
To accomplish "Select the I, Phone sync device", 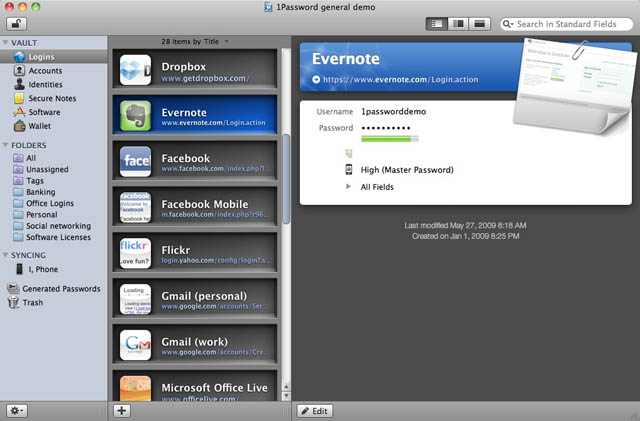I will (x=53, y=269).
